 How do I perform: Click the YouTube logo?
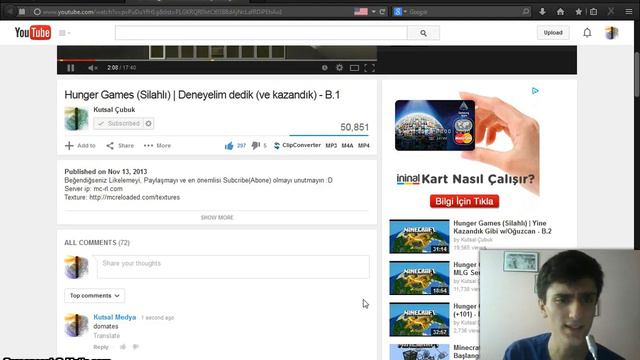pyautogui.click(x=33, y=33)
